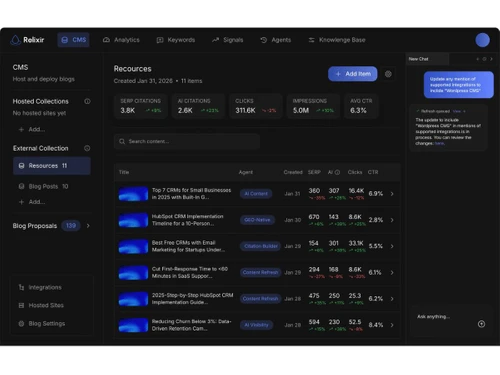The width and height of the screenshot is (500, 375).
Task: Expand Cut First-Response Time row chevron
Action: click(392, 272)
